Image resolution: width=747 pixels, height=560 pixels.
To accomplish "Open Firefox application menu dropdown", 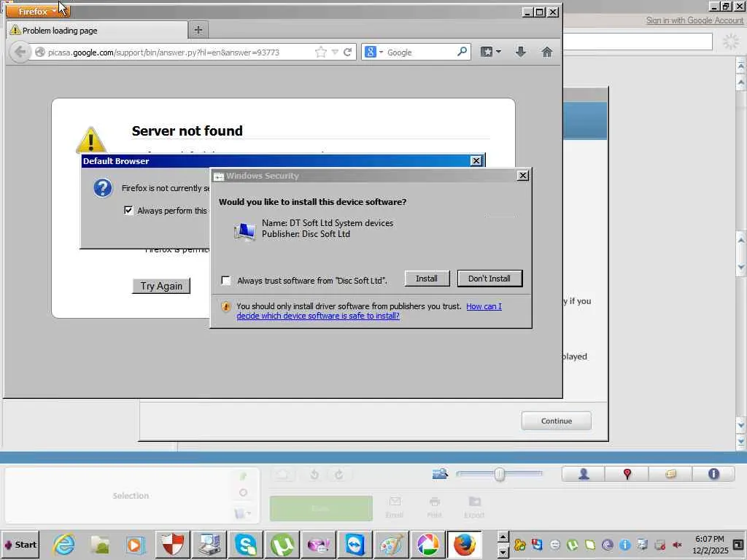I will pyautogui.click(x=38, y=11).
